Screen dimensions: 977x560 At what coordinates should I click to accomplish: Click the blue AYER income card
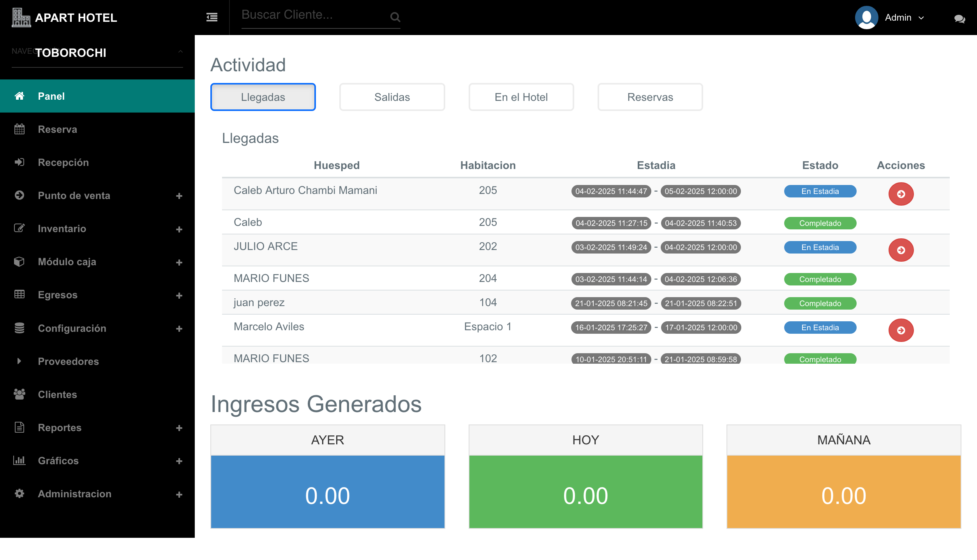(x=327, y=491)
